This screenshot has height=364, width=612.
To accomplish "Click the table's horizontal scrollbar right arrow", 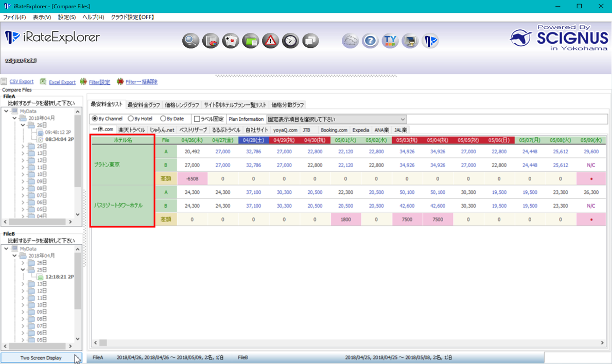I will pyautogui.click(x=603, y=342).
